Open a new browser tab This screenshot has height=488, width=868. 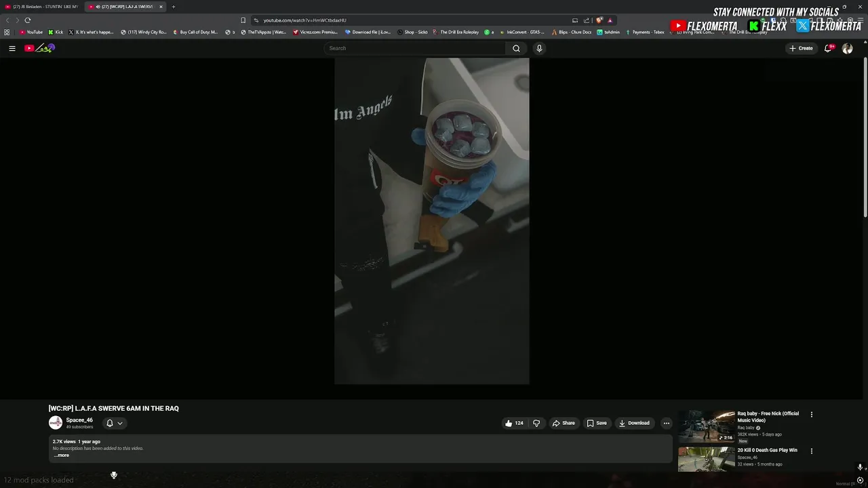[173, 7]
